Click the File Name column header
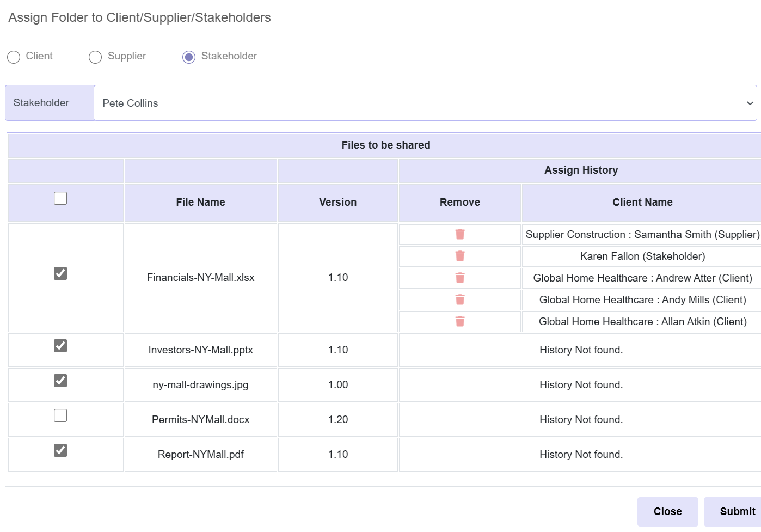761x532 pixels. pyautogui.click(x=200, y=203)
